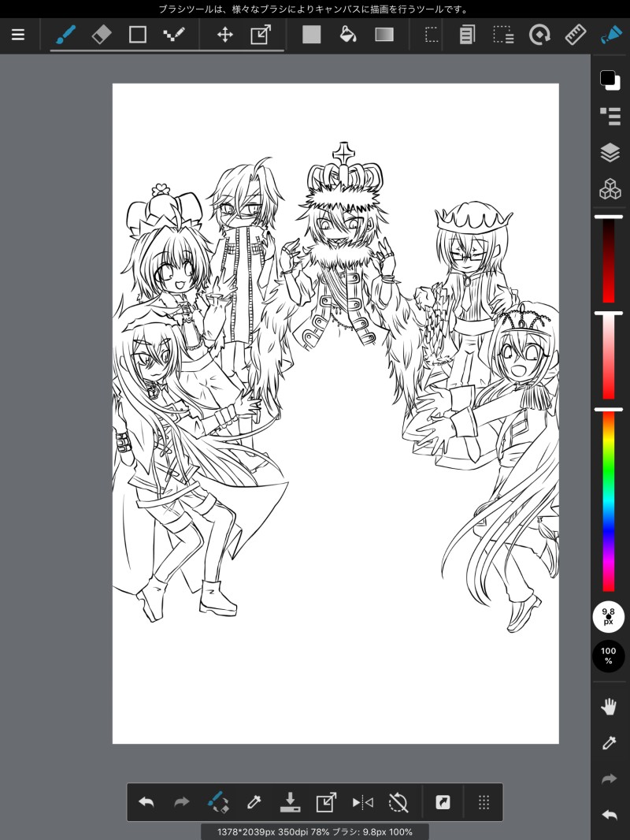Select the Eraser tool
This screenshot has height=840, width=630.
coord(101,35)
